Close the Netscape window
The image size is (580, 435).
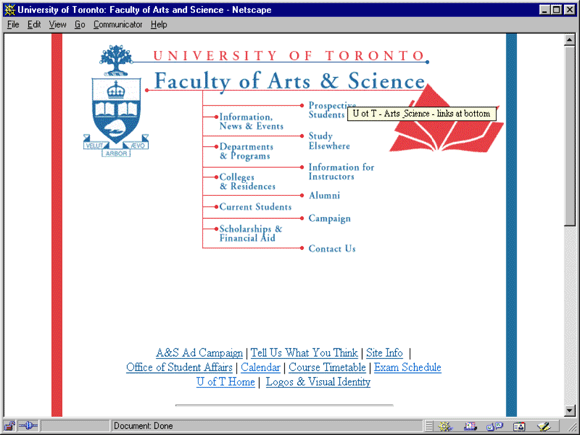click(x=569, y=10)
